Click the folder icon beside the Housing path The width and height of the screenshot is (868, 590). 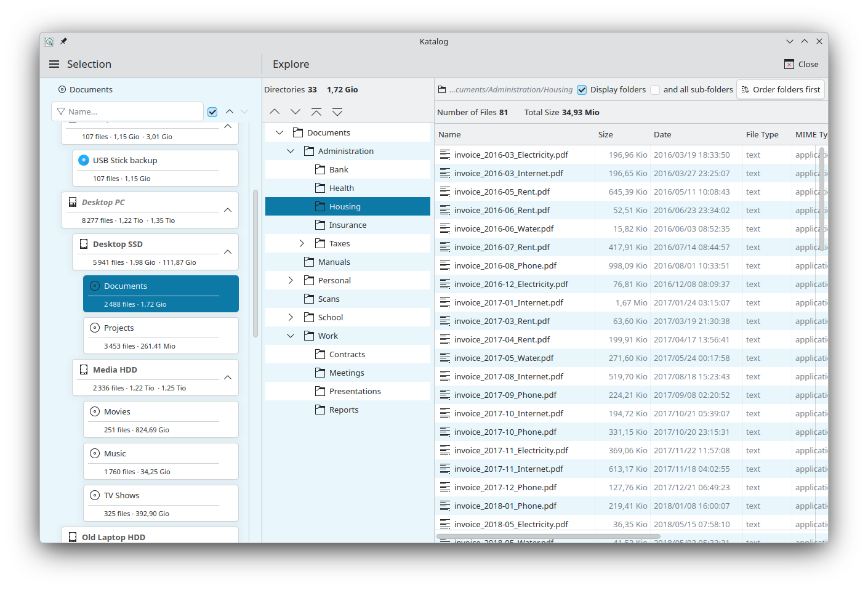click(x=442, y=89)
